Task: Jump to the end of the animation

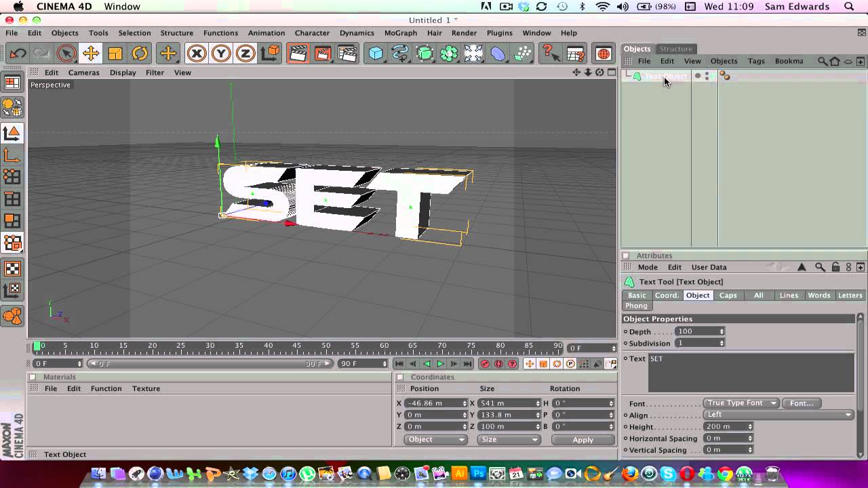Action: tap(467, 364)
